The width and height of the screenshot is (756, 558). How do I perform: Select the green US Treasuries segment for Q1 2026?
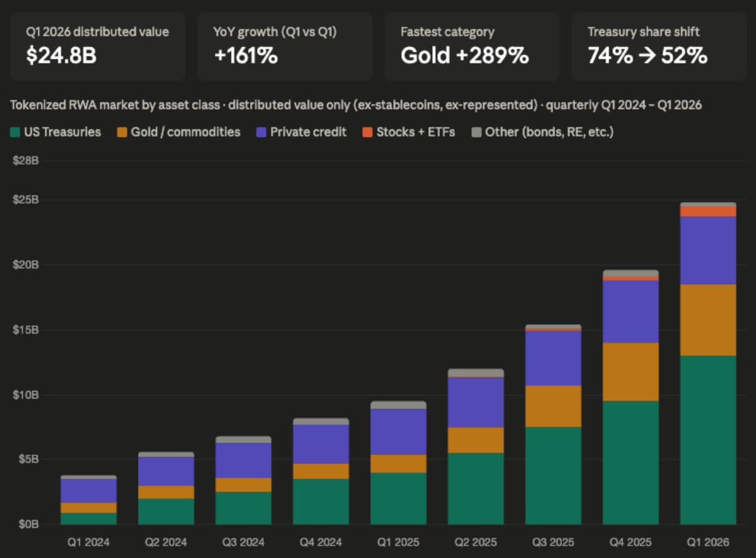tap(708, 440)
